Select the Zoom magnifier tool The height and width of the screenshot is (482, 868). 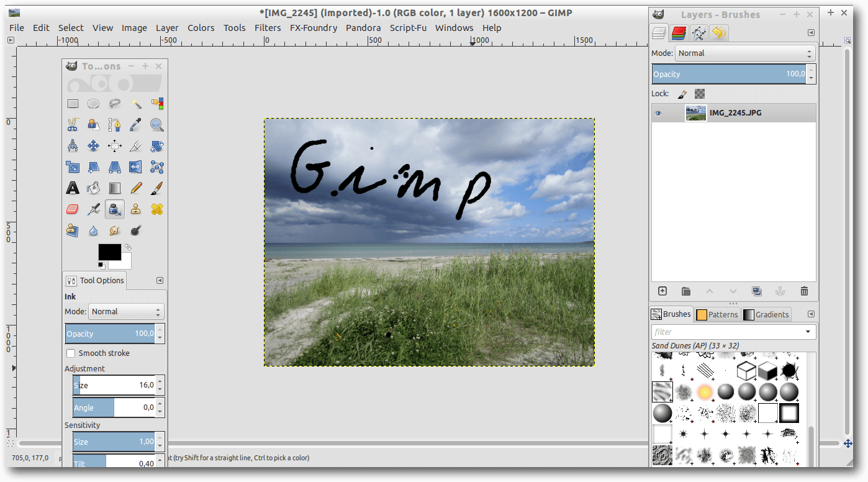tap(157, 125)
